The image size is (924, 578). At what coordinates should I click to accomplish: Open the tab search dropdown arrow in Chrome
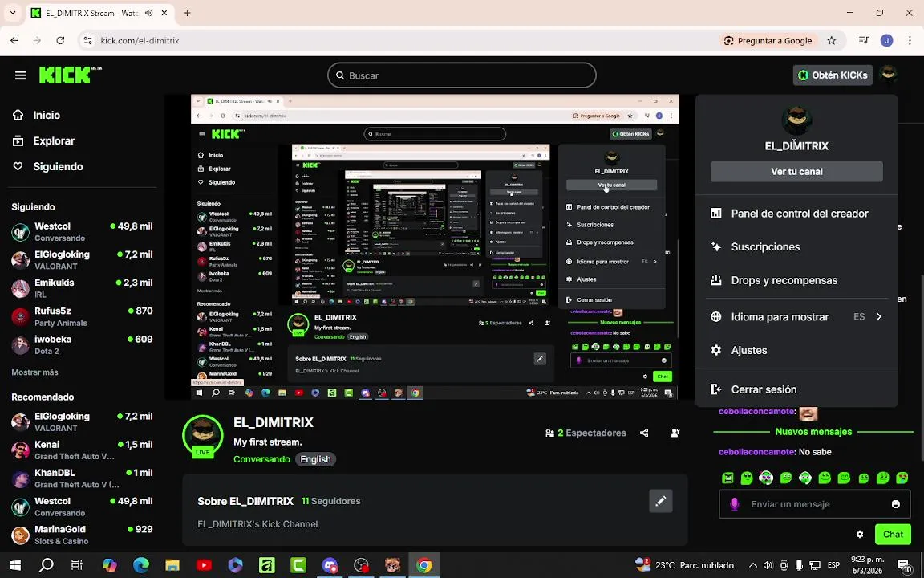coord(12,13)
